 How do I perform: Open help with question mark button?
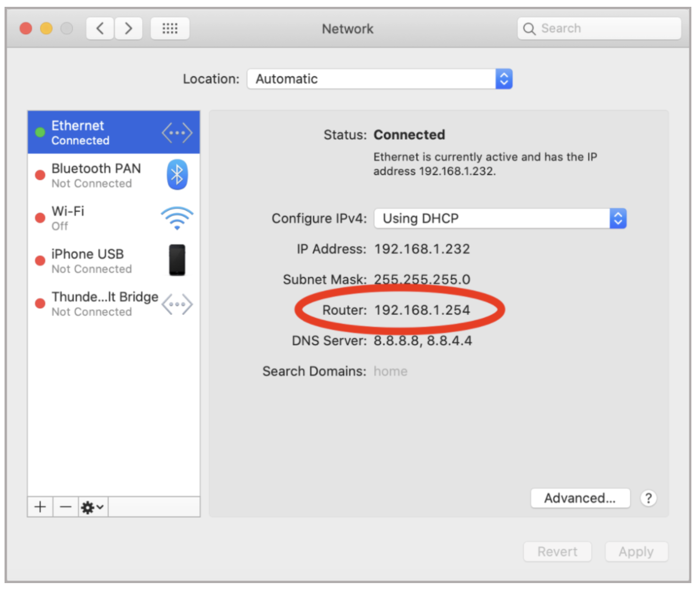[649, 498]
